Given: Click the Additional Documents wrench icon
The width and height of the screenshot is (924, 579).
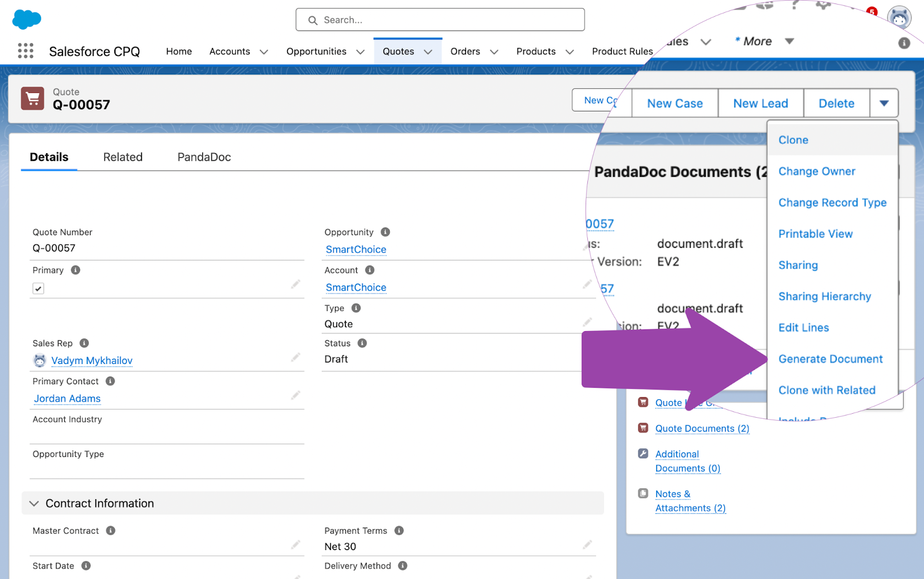Looking at the screenshot, I should point(643,453).
